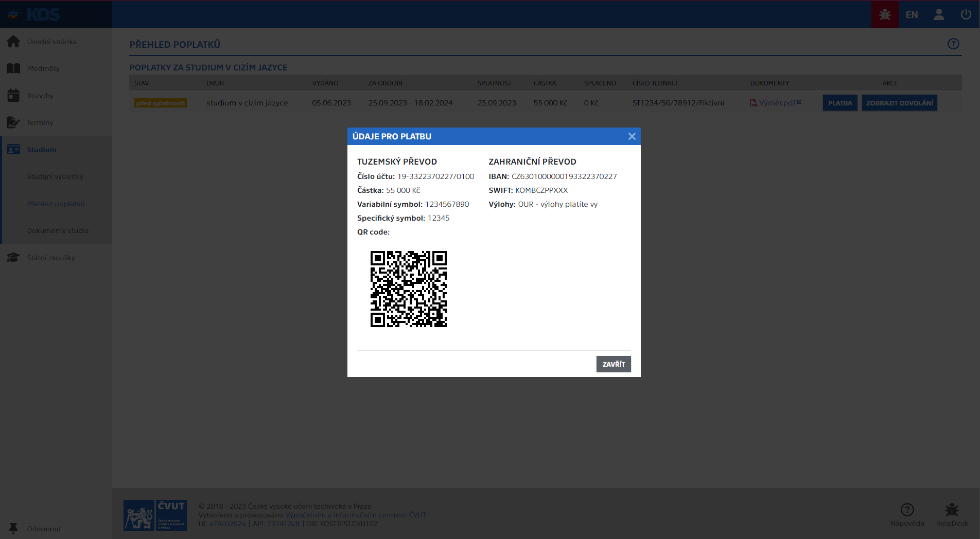
Task: Open Termíny pencil icon
Action: 13,122
